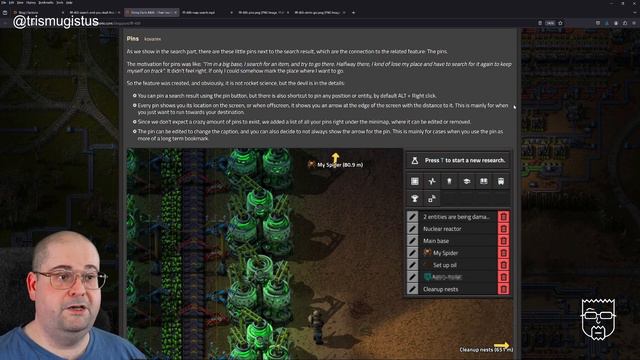The height and width of the screenshot is (360, 640).
Task: Delete the Cleanup nests pin
Action: pos(504,289)
